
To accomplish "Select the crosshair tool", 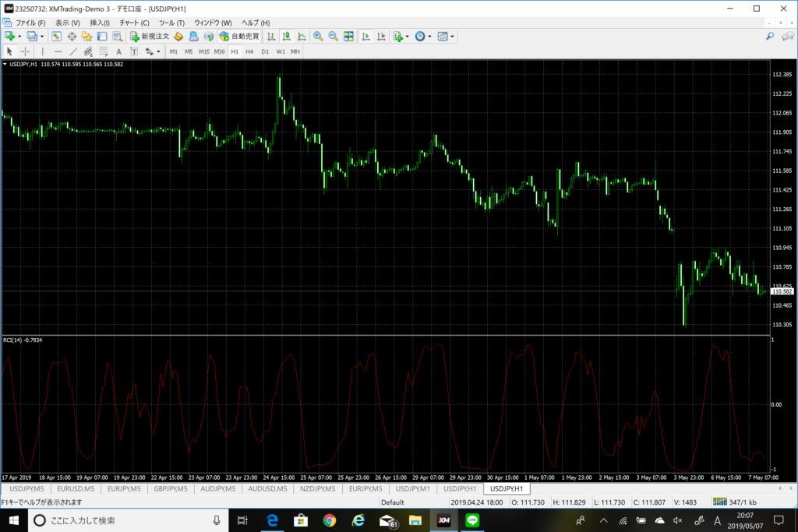I will [25, 51].
